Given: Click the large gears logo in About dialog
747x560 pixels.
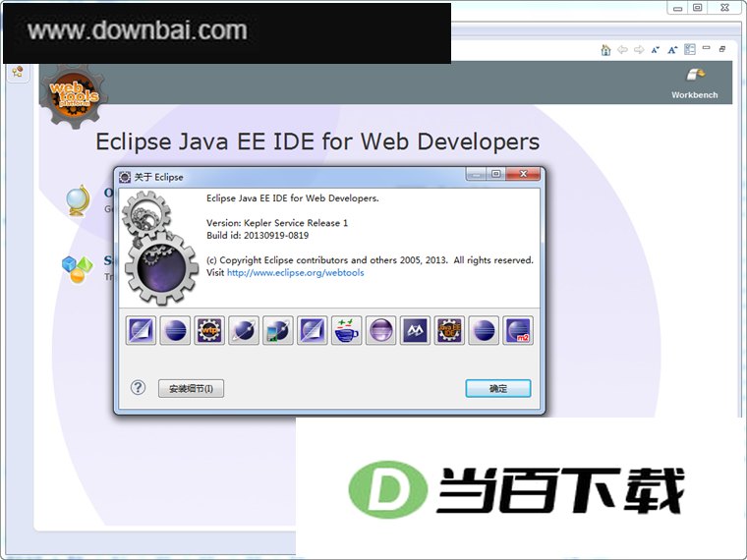Looking at the screenshot, I should coord(159,248).
